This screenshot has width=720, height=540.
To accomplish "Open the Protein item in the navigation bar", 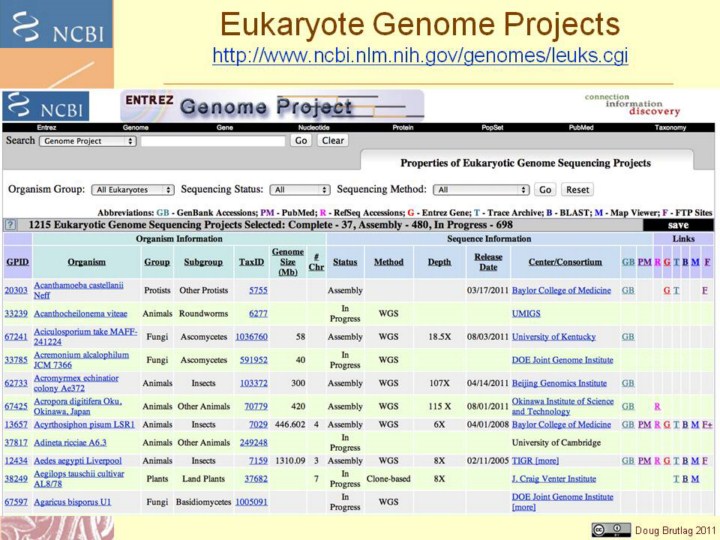I will [x=403, y=128].
